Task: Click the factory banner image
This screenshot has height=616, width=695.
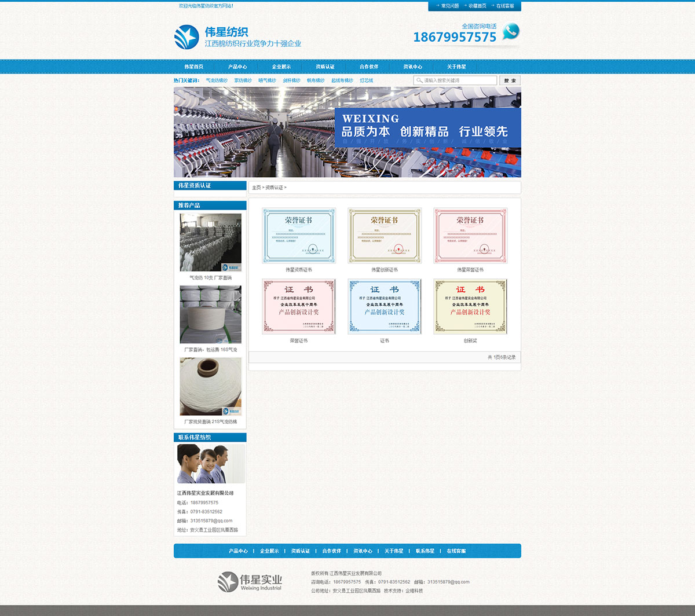Action: [348, 132]
